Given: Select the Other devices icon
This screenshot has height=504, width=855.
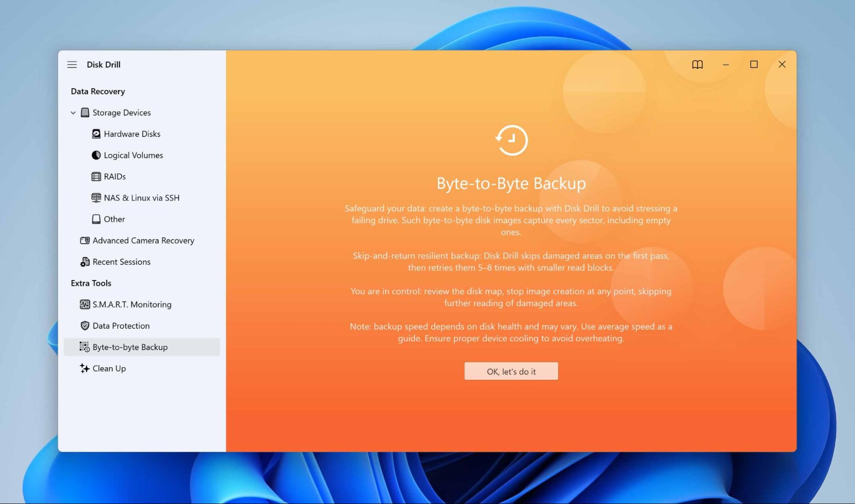Looking at the screenshot, I should [96, 219].
